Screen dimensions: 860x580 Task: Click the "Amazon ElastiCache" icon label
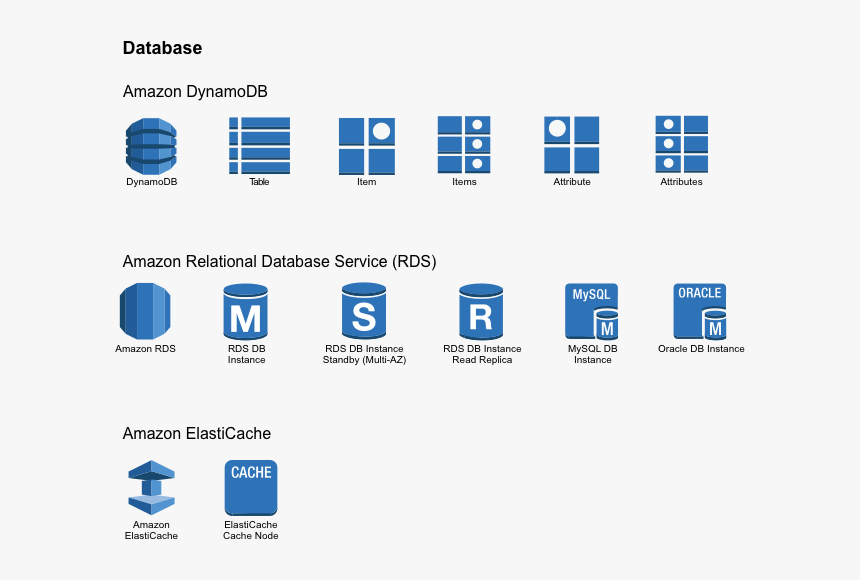(x=151, y=530)
